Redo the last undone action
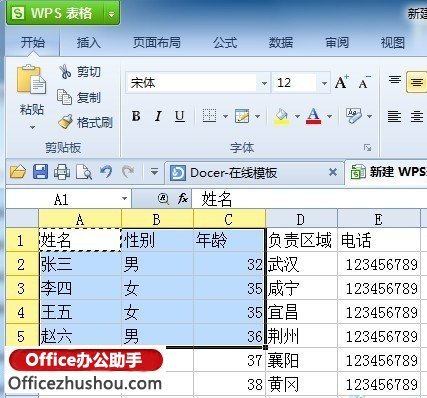Image resolution: width=427 pixels, height=398 pixels. click(128, 172)
